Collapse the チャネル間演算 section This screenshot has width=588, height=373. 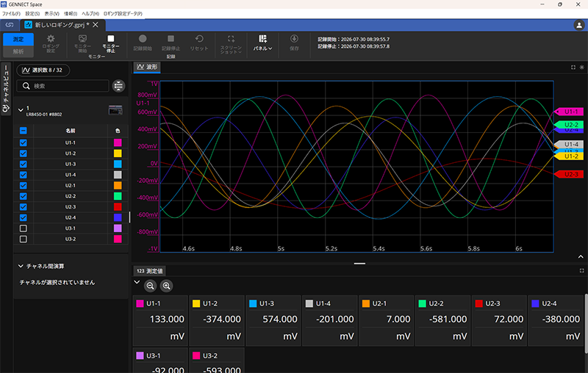21,266
